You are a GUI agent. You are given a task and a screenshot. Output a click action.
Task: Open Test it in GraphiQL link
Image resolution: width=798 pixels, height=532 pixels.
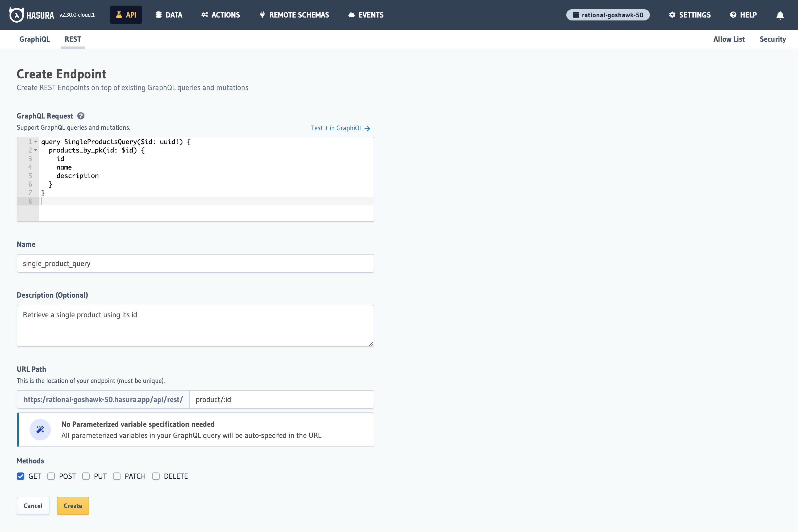(x=340, y=128)
